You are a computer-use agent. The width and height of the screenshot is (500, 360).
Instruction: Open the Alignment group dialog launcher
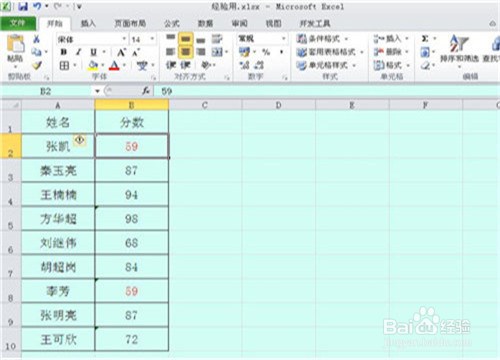(227, 77)
